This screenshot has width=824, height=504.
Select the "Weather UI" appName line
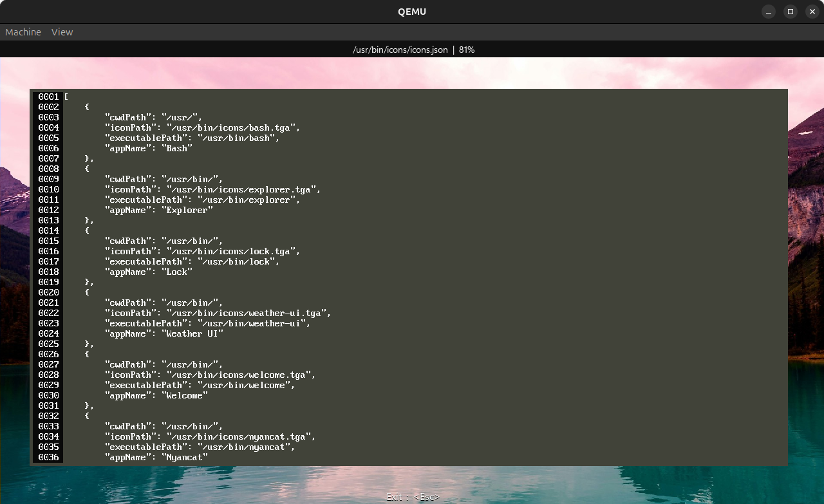164,333
